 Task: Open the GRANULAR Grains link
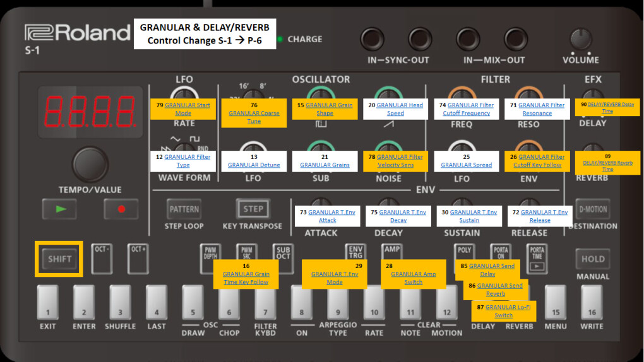(325, 165)
